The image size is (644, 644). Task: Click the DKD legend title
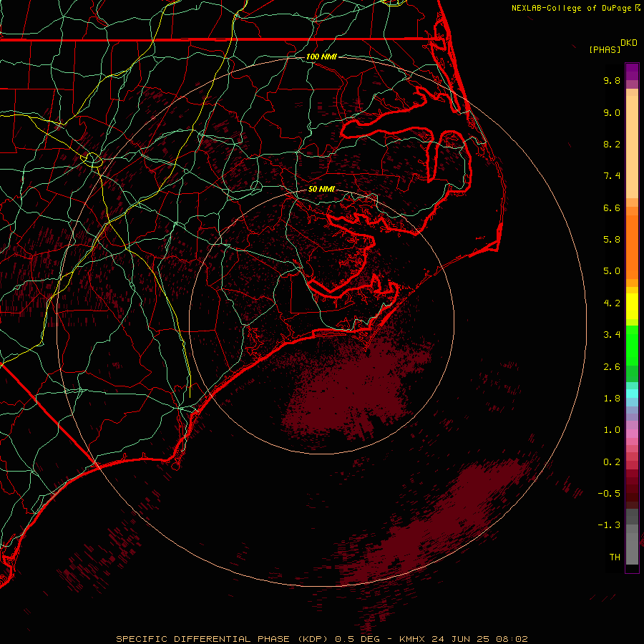tap(629, 43)
